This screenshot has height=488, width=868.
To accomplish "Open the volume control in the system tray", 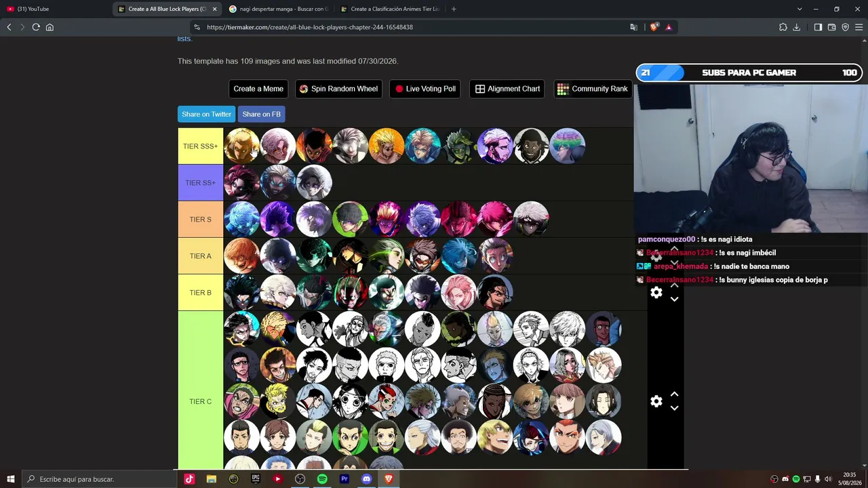I will (x=828, y=479).
